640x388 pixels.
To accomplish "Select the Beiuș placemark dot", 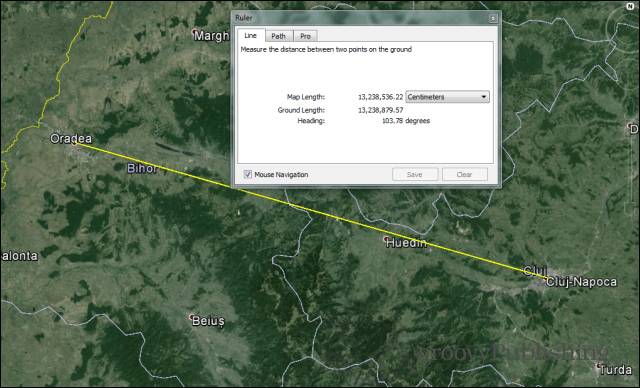I will [x=191, y=317].
